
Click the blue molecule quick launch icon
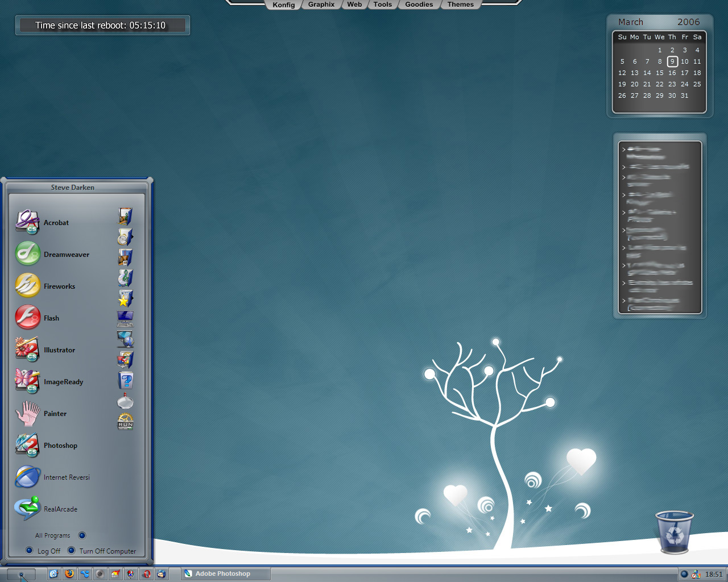click(x=85, y=573)
